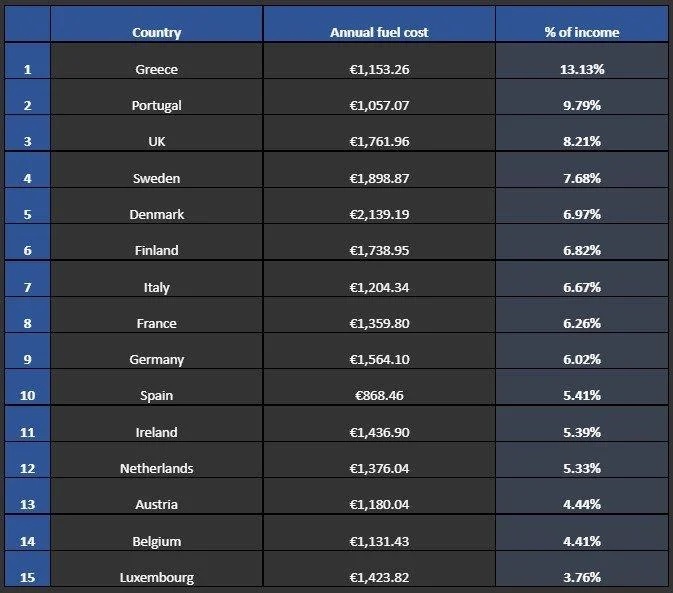
Task: Click the Country column header
Action: coord(156,32)
